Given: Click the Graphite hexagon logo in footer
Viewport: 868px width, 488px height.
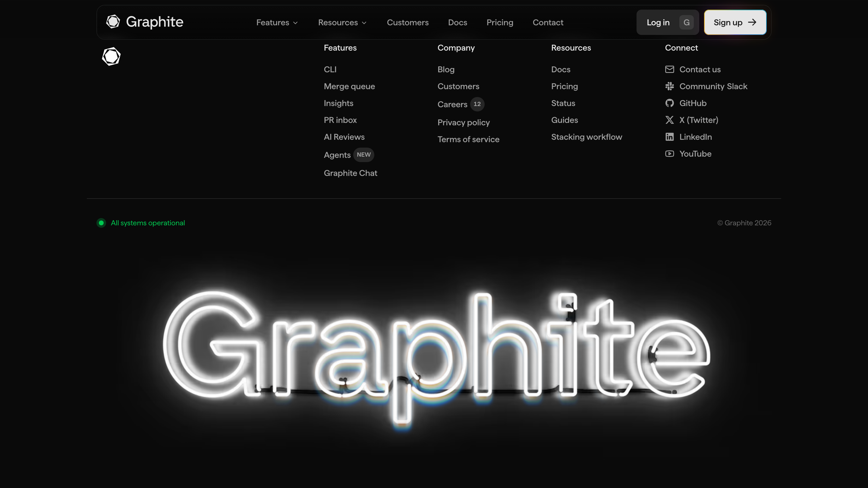Looking at the screenshot, I should (x=111, y=56).
